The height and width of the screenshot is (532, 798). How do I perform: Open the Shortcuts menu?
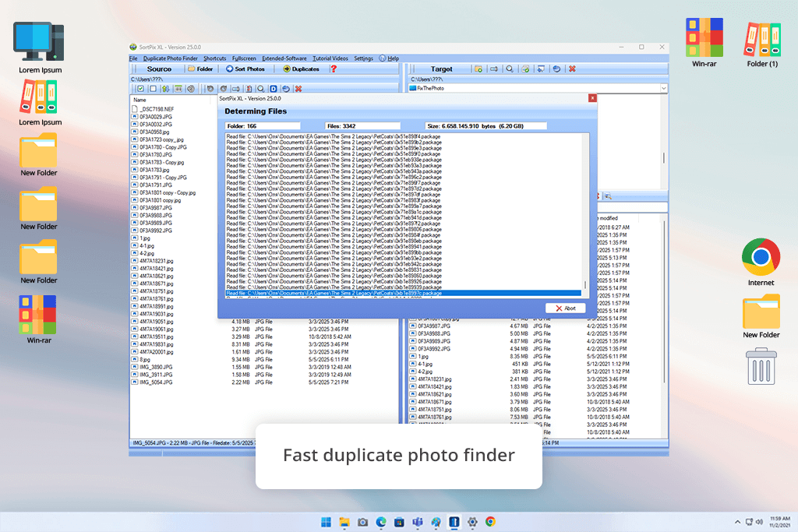point(215,58)
